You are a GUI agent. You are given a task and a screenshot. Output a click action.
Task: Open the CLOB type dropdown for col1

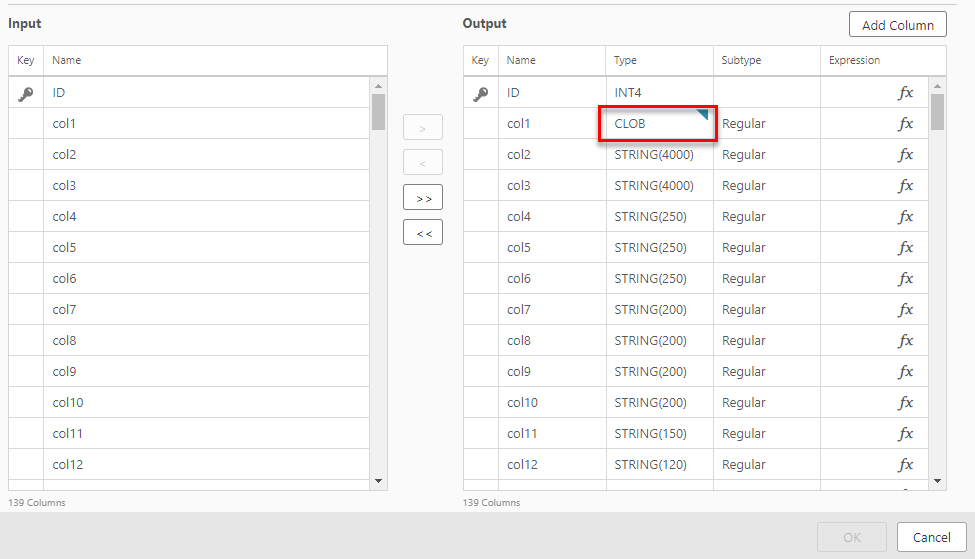click(x=657, y=124)
